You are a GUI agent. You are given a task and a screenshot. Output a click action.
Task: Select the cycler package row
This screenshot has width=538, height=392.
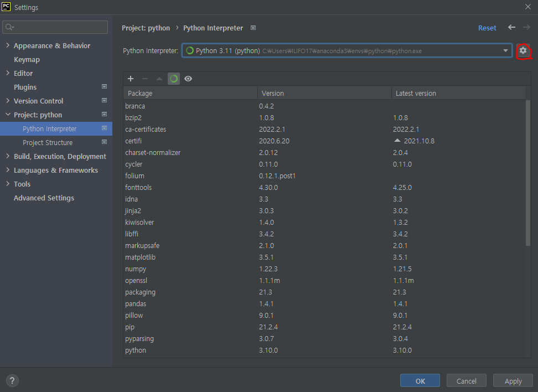(324, 164)
